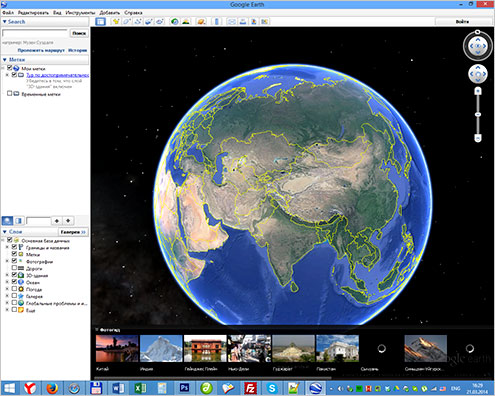Open the historical imagery clock icon
Viewport: 495px width, 396px height.
[174, 22]
